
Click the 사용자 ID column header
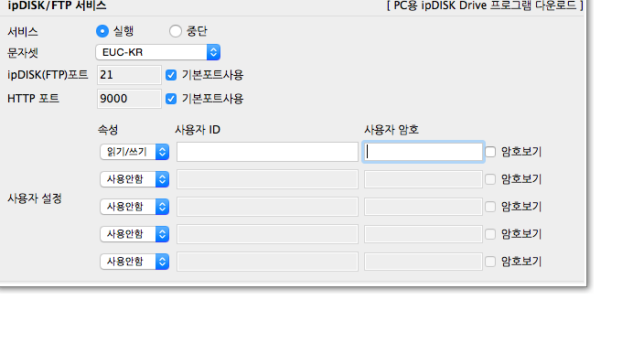tap(198, 130)
